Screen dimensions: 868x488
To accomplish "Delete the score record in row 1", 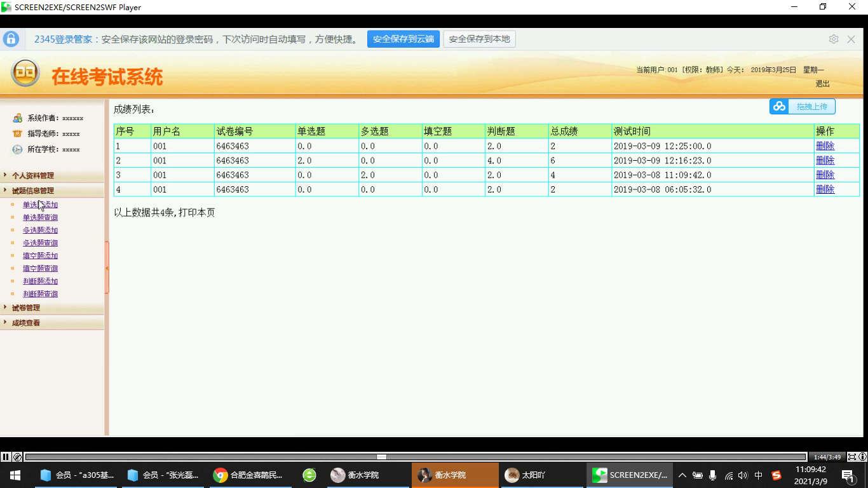I will click(x=825, y=146).
